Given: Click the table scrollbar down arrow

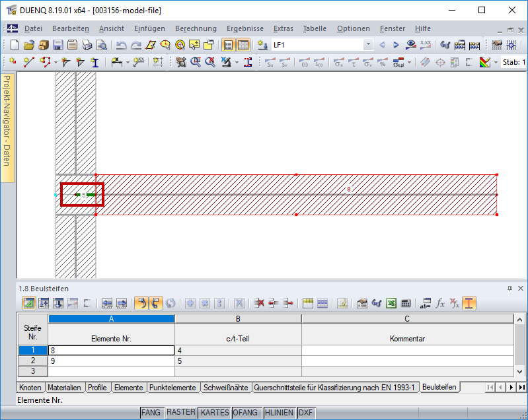Looking at the screenshot, I should click(x=519, y=372).
